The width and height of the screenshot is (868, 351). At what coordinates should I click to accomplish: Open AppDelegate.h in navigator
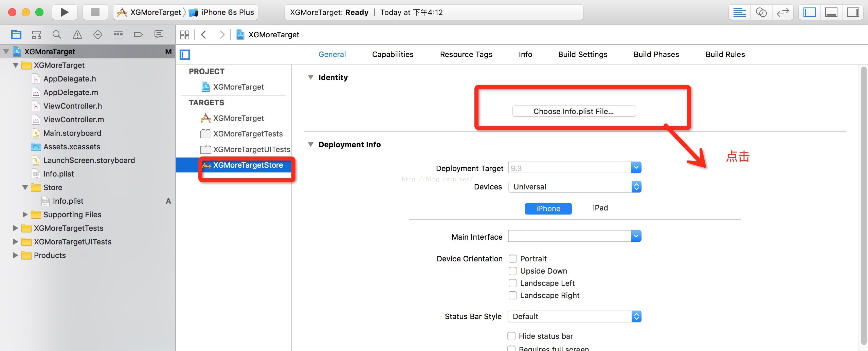[x=70, y=79]
